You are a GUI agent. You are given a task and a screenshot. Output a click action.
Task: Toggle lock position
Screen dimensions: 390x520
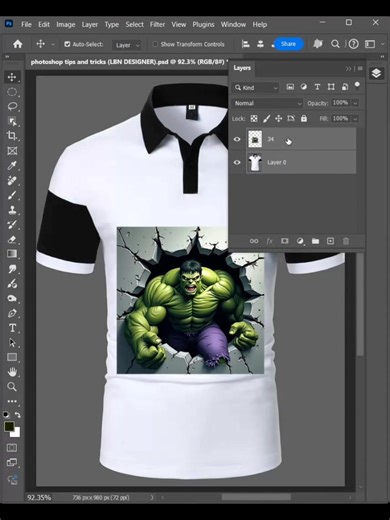coord(279,118)
